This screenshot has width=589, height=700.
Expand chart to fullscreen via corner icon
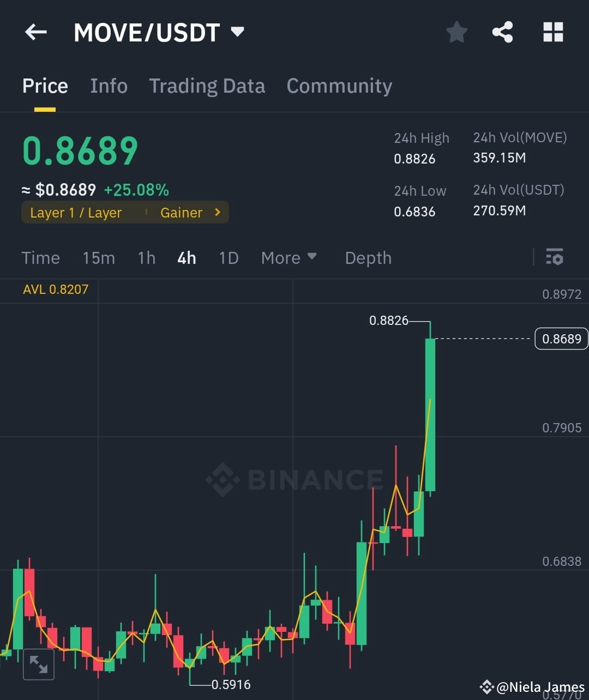coord(39,665)
